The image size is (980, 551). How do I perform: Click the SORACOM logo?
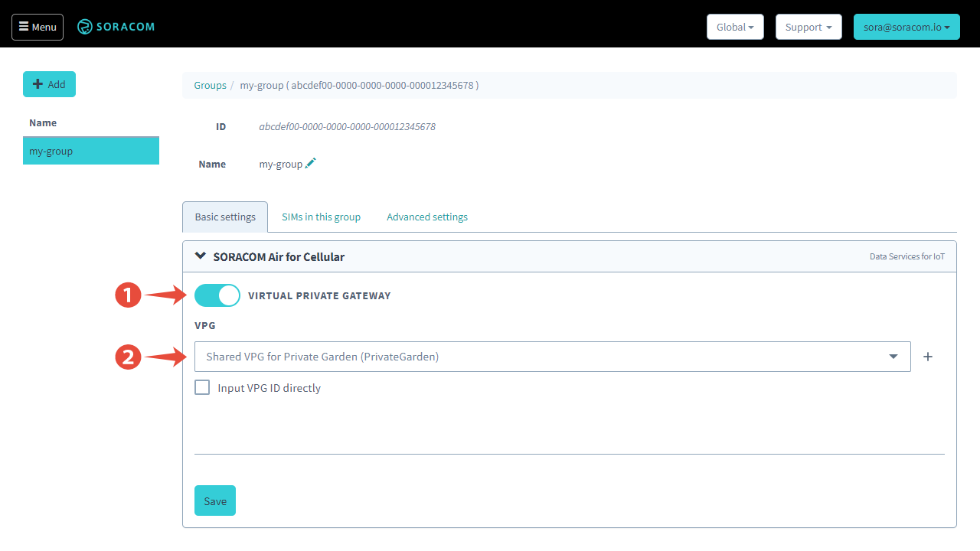tap(115, 26)
